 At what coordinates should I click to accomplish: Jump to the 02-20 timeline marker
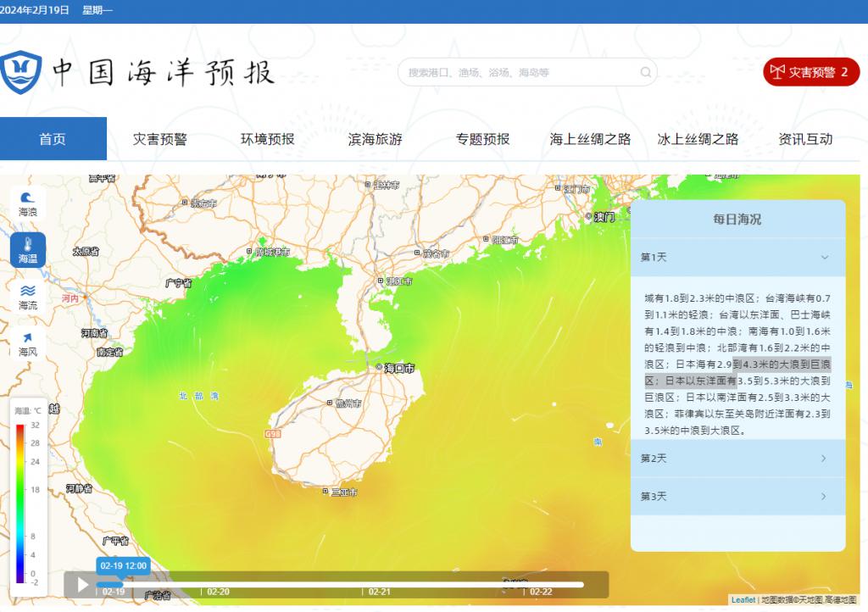pos(218,592)
